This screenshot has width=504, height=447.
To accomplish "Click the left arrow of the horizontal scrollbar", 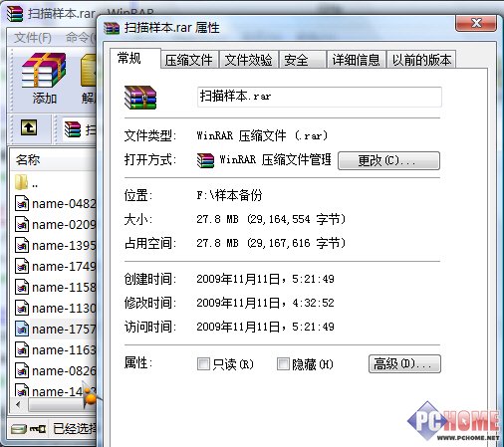I will (x=18, y=404).
